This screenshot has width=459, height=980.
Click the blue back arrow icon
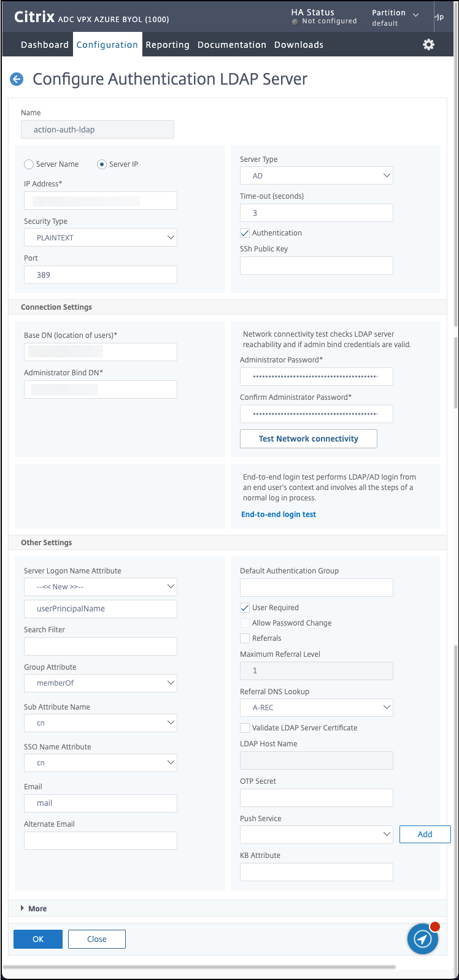17,79
